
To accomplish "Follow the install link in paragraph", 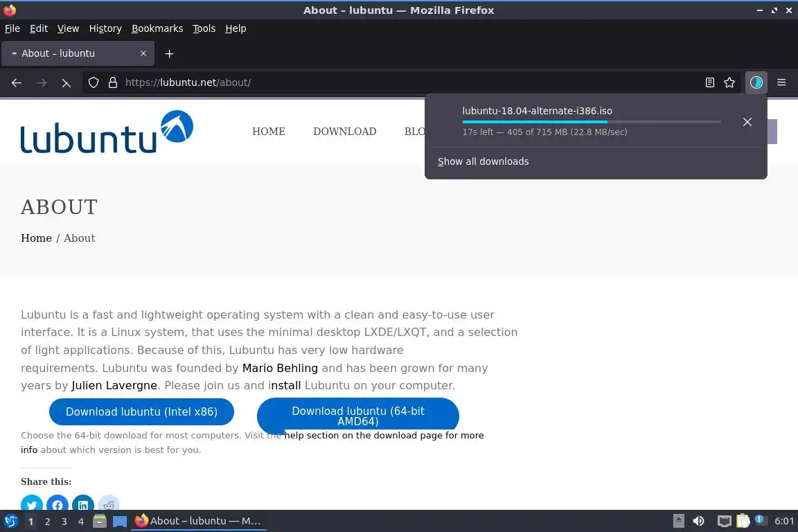I will coord(285,385).
